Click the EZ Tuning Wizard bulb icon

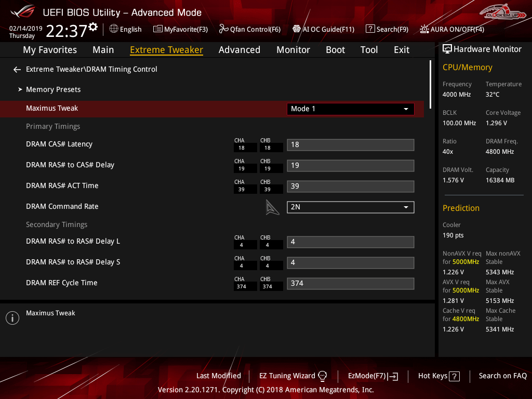point(322,376)
